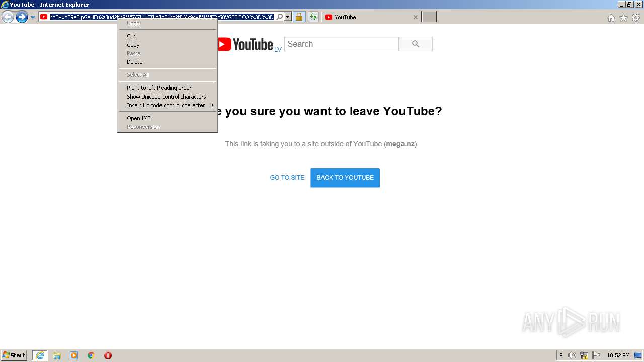Click the address bar search magnifier icon
The image size is (644, 362).
tap(280, 17)
